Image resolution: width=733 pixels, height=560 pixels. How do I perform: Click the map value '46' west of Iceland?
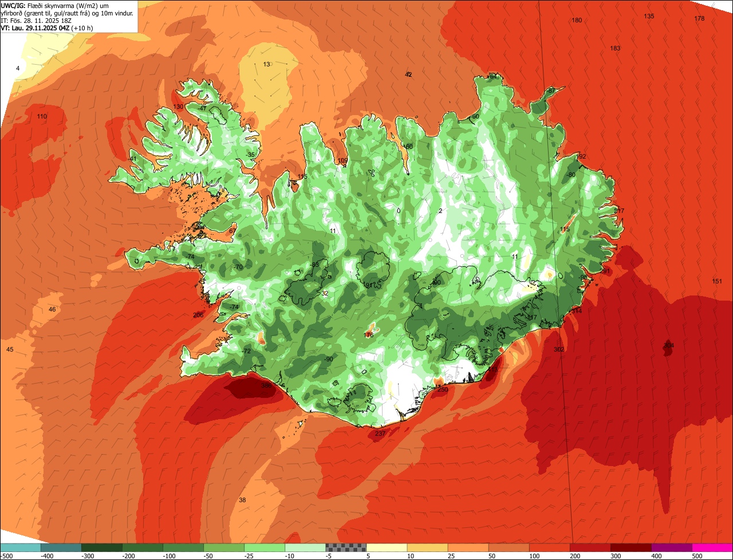52,309
